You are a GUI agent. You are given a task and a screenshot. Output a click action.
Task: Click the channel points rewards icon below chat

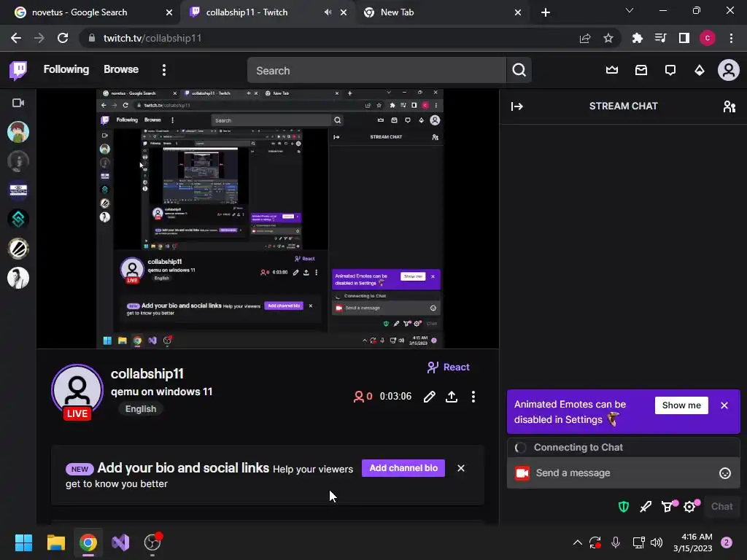coord(668,506)
